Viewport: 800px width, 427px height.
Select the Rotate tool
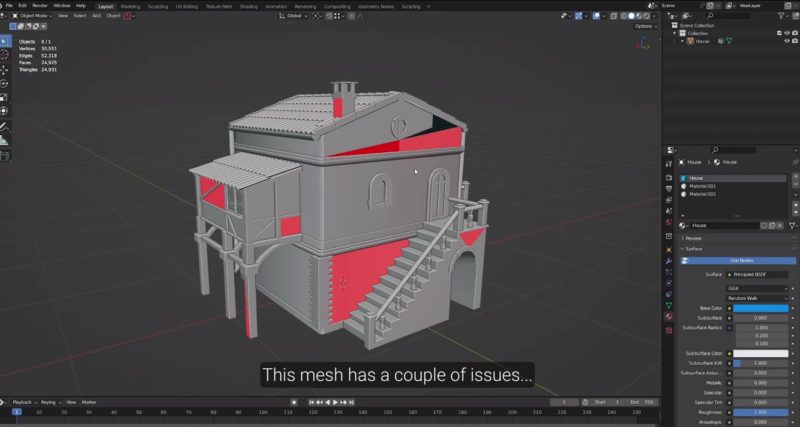point(4,84)
